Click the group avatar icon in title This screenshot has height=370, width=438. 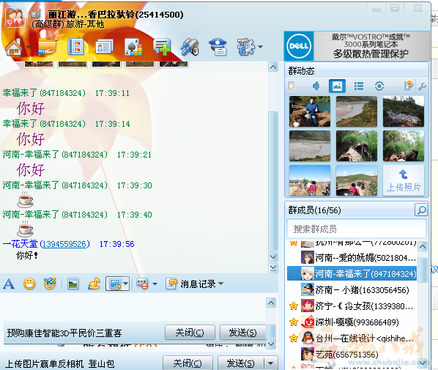tap(15, 18)
